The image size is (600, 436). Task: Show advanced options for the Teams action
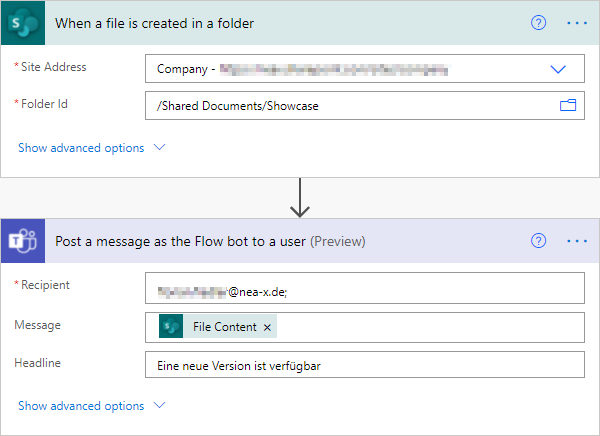pyautogui.click(x=81, y=406)
